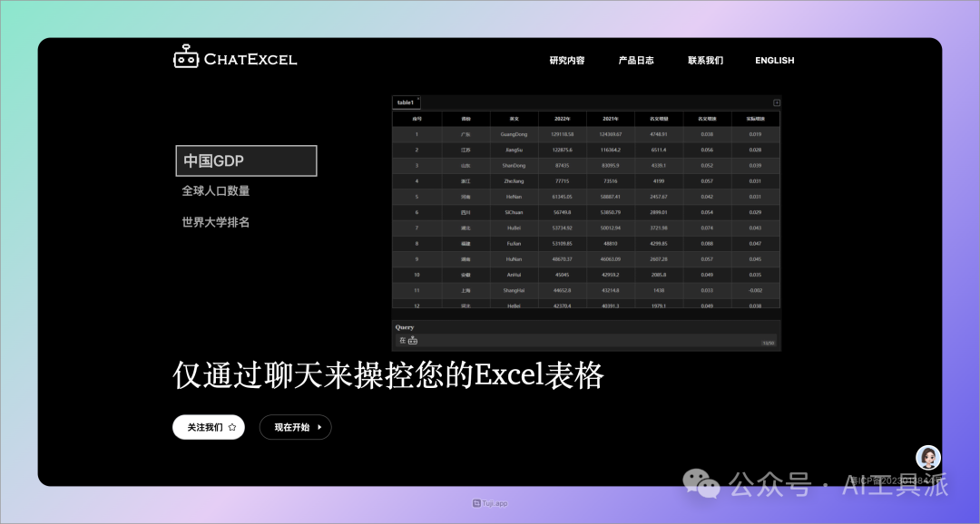Click the 2021年 column header

click(611, 119)
